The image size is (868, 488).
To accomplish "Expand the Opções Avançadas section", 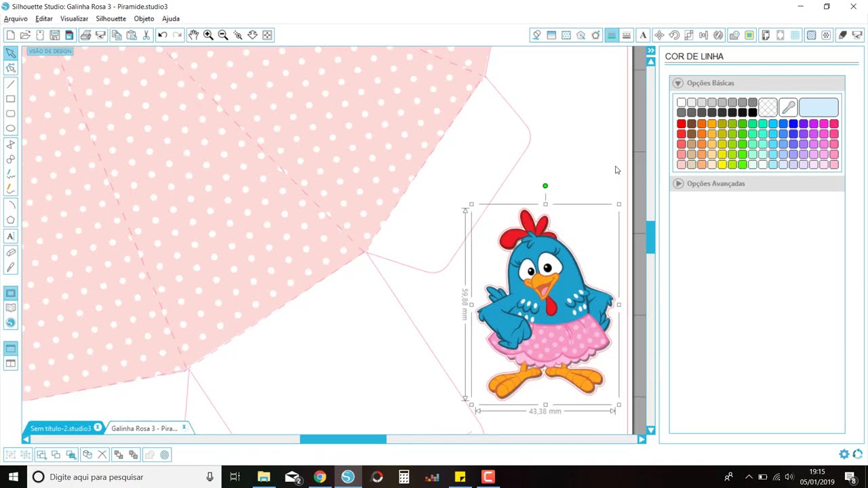I will coord(678,183).
